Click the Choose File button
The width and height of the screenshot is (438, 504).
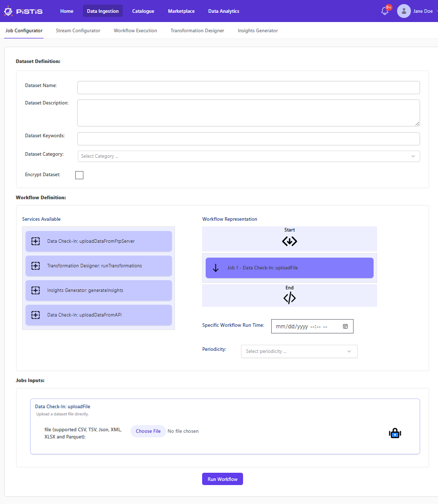click(148, 431)
